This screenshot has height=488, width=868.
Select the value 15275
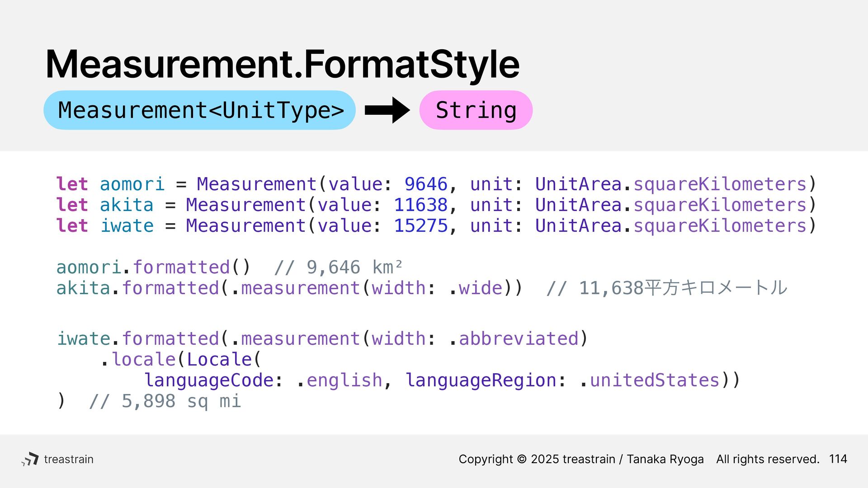(x=420, y=226)
